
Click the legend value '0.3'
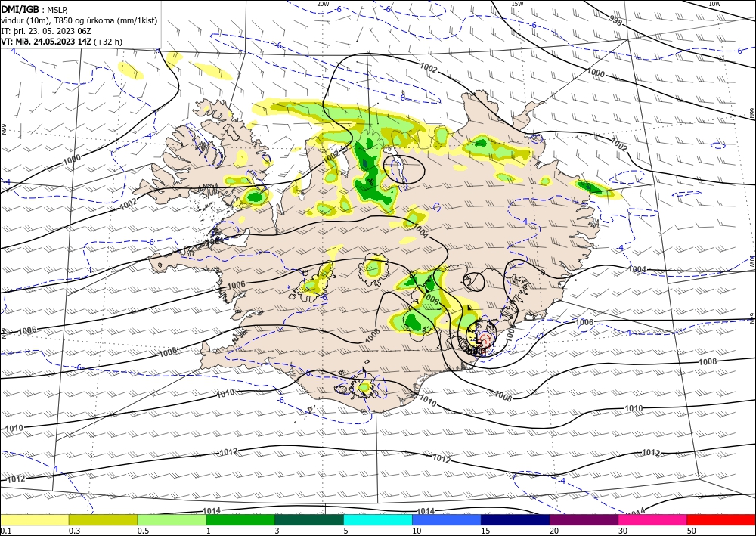click(x=74, y=531)
